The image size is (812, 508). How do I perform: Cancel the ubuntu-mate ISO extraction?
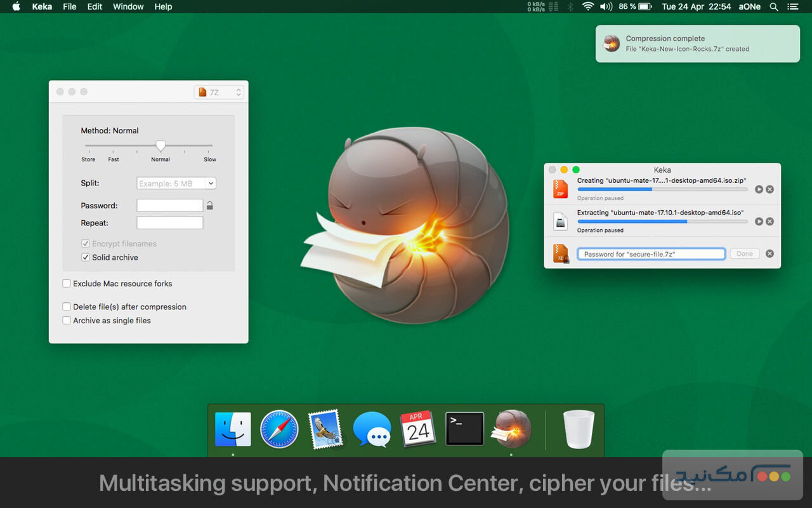coord(769,222)
